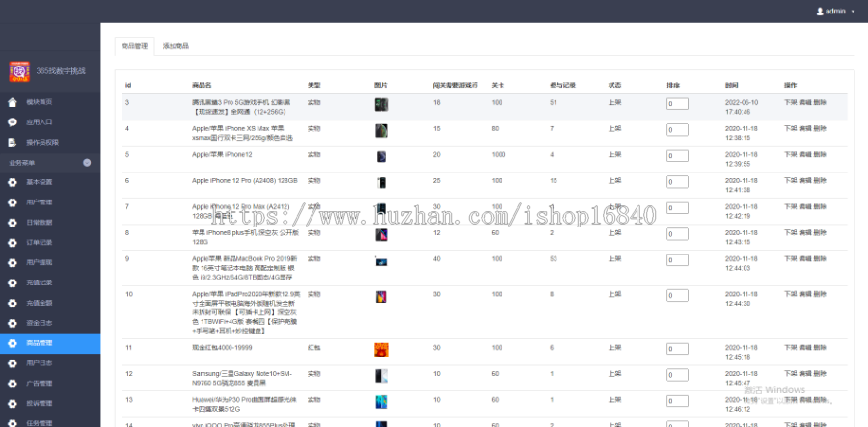The width and height of the screenshot is (868, 427).
Task: Open product image for MacBook Pro 2019 row
Action: tap(381, 261)
